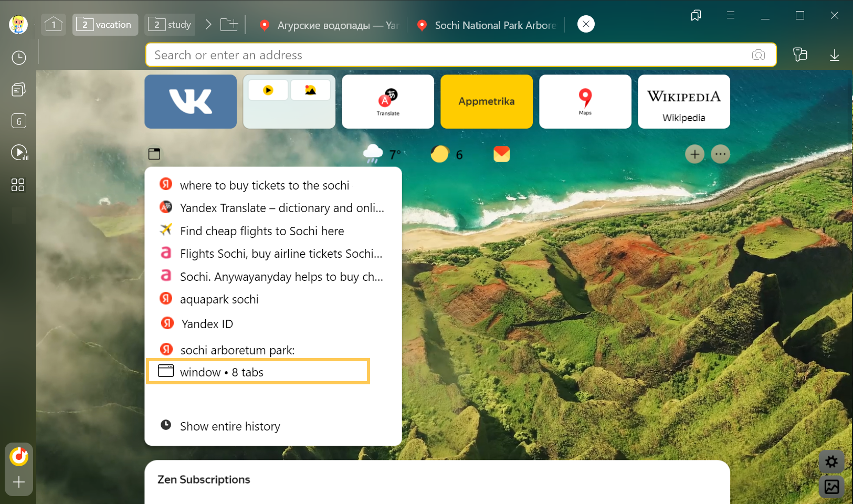Open the browser hamburger menu
Viewport: 853px width, 504px height.
click(731, 15)
